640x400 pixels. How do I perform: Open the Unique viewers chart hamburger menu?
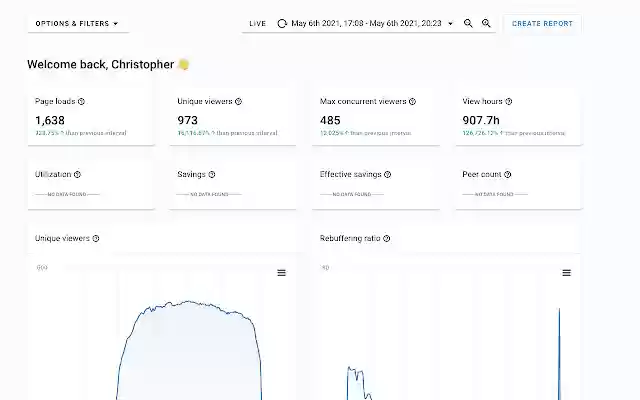click(282, 273)
